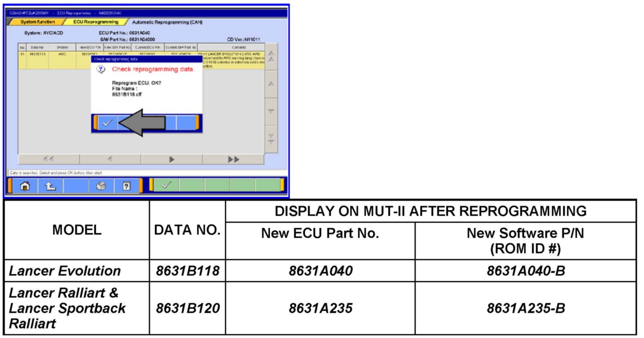
Task: Go to first page with double left arrows
Action: [49, 159]
